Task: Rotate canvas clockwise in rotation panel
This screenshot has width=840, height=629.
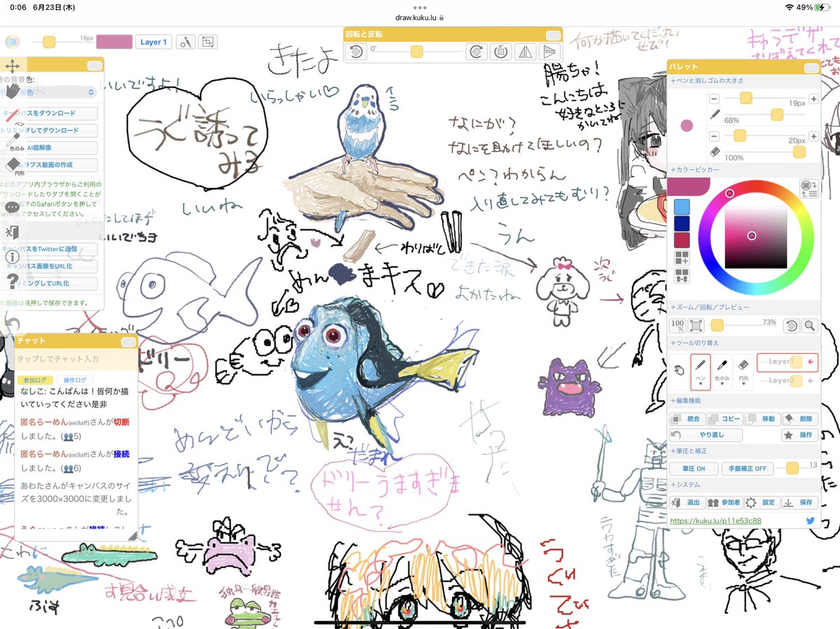Action: point(476,52)
